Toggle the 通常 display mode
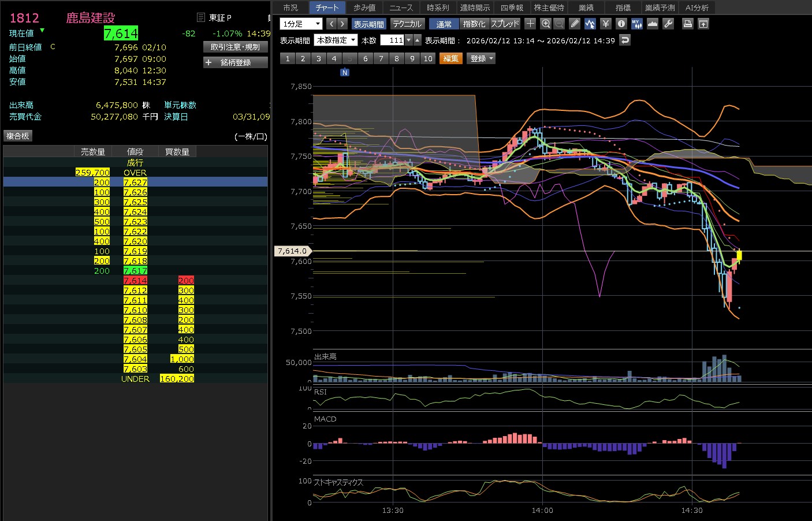The image size is (812, 521). click(444, 24)
